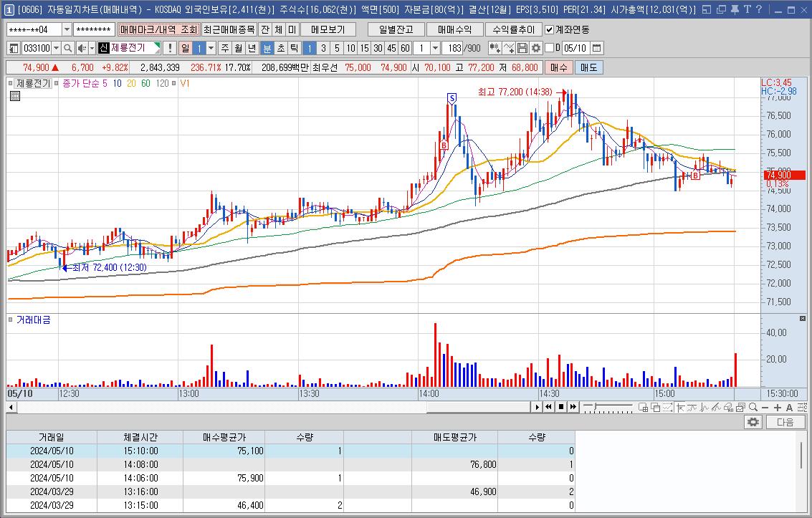Click the eraser delete drawings icon
Screen dimensions: 812x518
pos(729,407)
